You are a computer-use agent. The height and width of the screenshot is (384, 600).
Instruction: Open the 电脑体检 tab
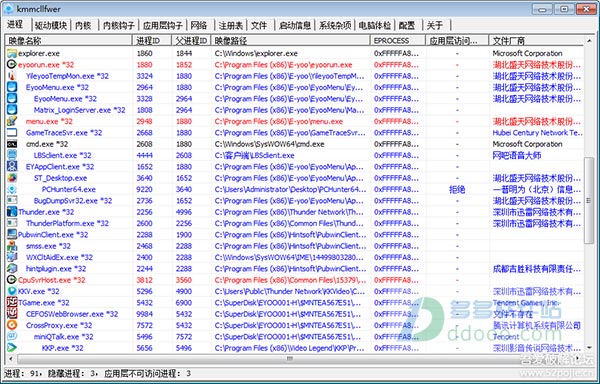coord(375,26)
